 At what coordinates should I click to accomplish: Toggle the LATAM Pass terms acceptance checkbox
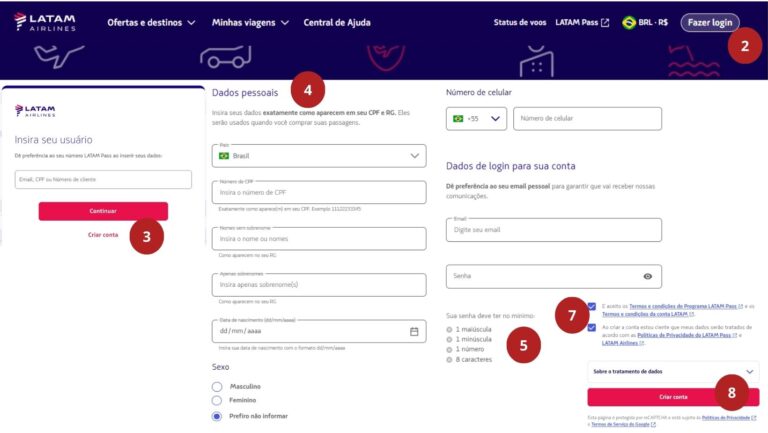click(592, 307)
